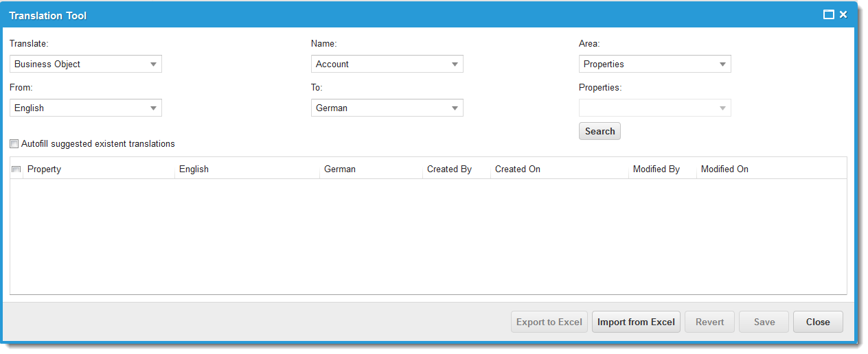Sort by the Created On column header
868x354 pixels.
tap(559, 169)
